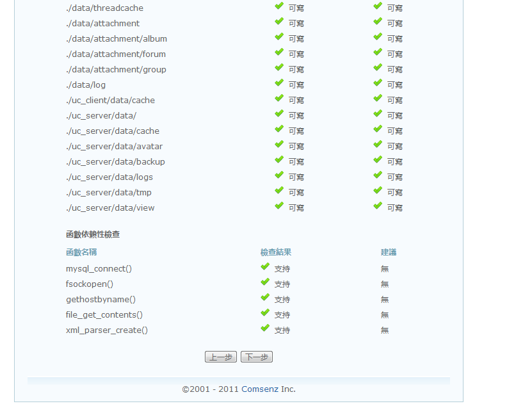
Task: Open the Comsenz link in footer
Action: (x=260, y=389)
